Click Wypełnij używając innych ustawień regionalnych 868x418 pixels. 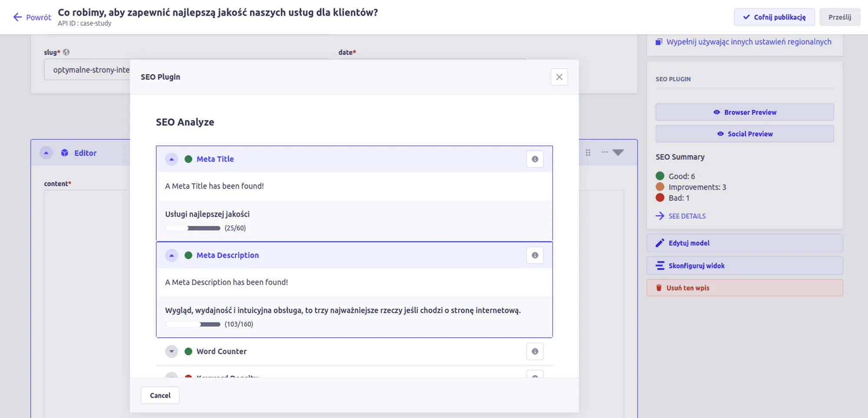click(749, 42)
